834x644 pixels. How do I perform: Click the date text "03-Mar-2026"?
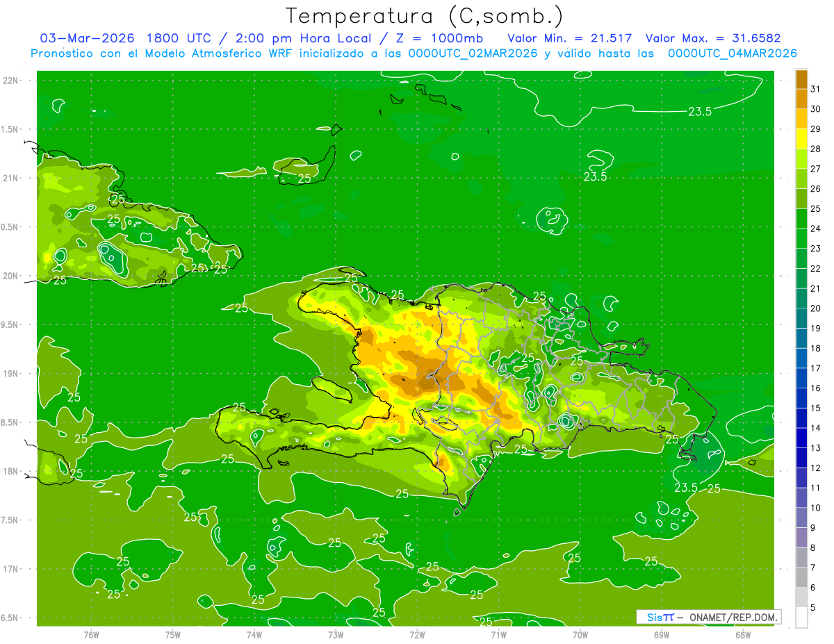[x=87, y=38]
